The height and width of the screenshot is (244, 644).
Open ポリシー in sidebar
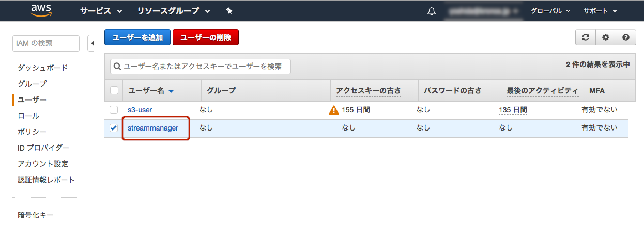point(32,132)
